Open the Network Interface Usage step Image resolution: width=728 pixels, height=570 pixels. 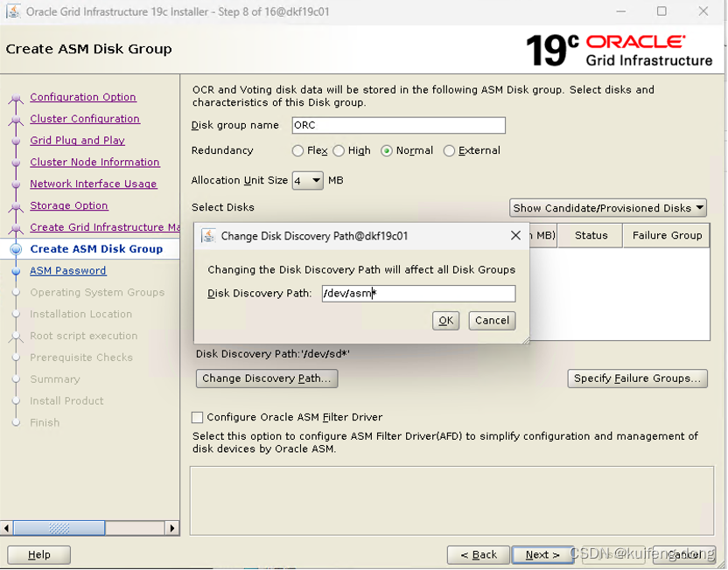tap(94, 184)
